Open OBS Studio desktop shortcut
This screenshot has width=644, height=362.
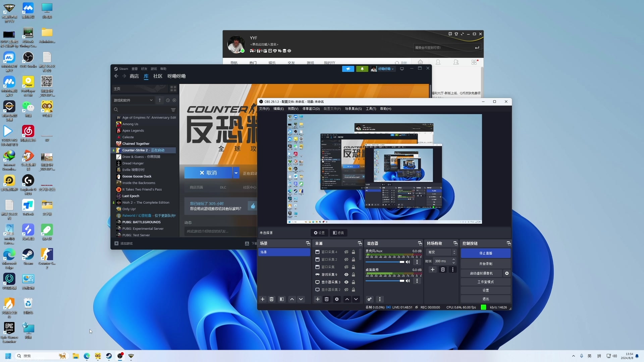point(28,60)
